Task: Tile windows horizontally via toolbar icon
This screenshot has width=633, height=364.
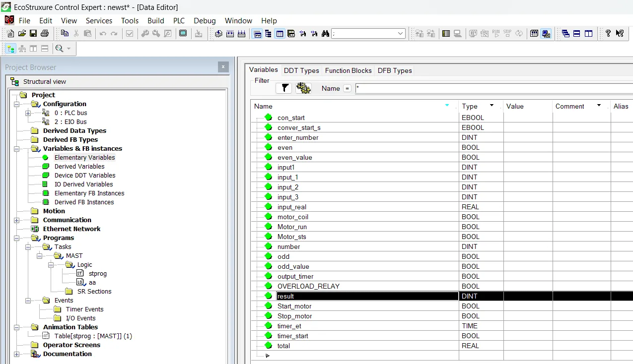Action: point(577,34)
